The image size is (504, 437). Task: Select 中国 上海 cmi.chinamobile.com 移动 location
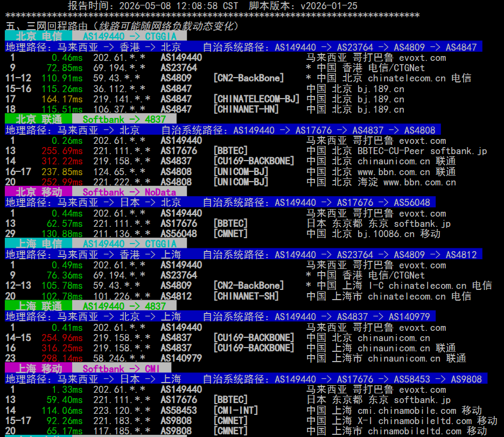[394, 410]
